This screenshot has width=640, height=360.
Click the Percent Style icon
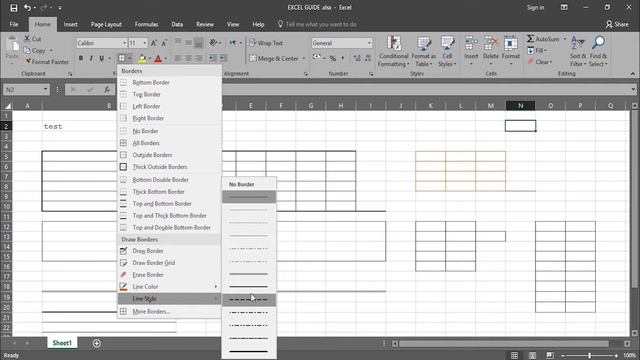[x=333, y=58]
